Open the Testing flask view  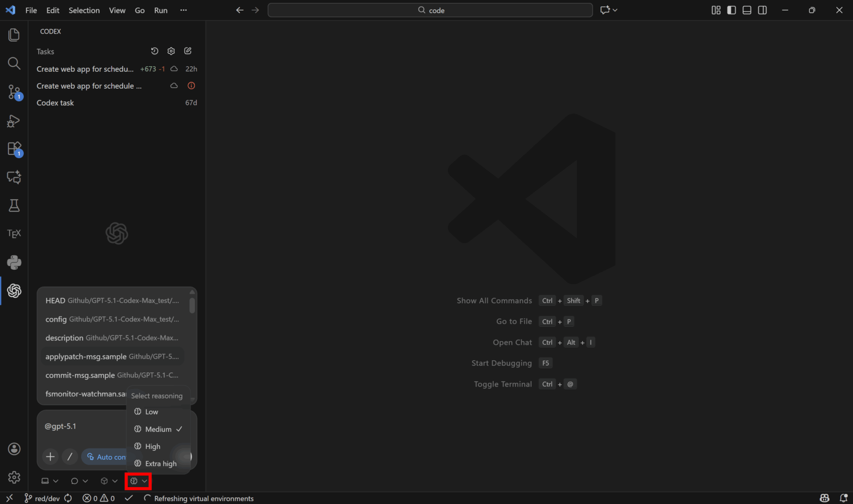tap(14, 205)
